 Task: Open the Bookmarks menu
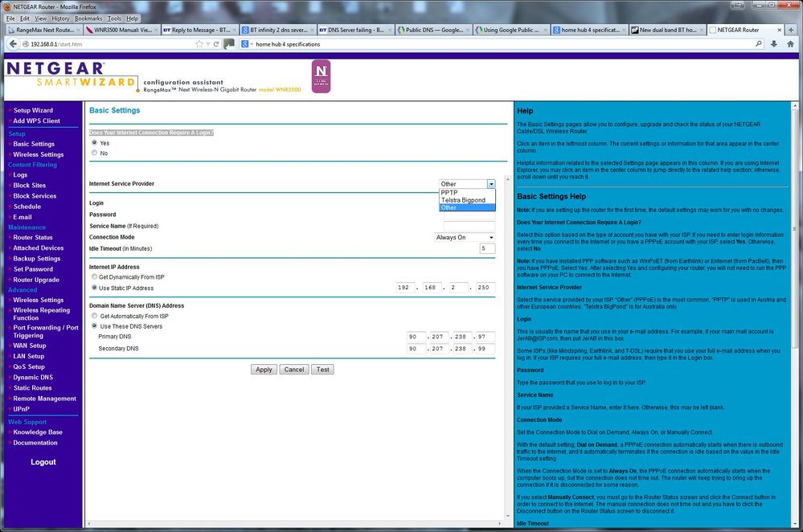pyautogui.click(x=88, y=18)
